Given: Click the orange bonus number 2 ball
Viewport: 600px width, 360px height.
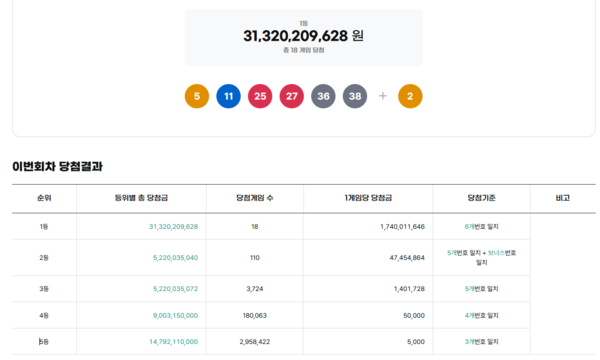Looking at the screenshot, I should click(410, 96).
